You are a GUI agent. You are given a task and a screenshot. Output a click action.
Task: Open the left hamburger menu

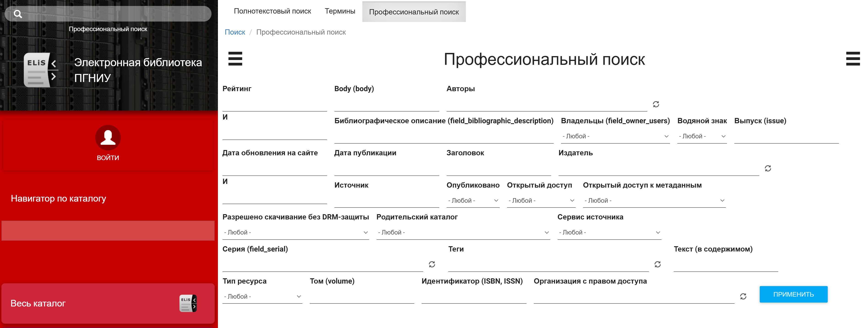point(235,59)
